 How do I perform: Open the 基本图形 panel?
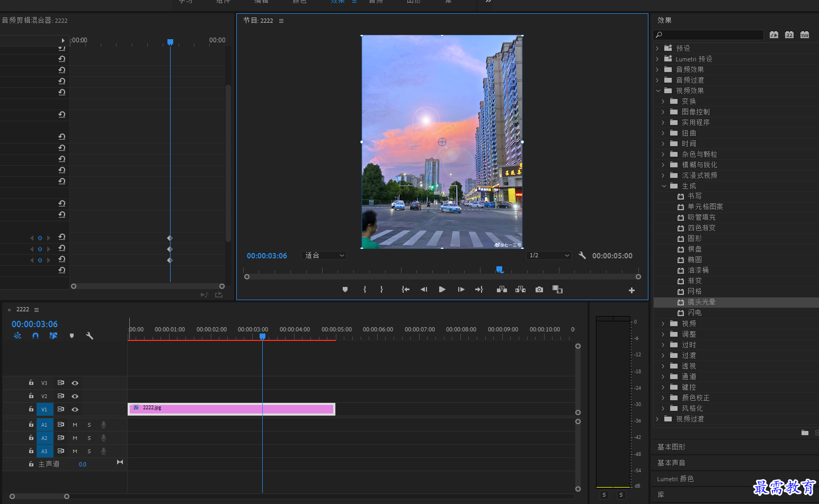(671, 447)
